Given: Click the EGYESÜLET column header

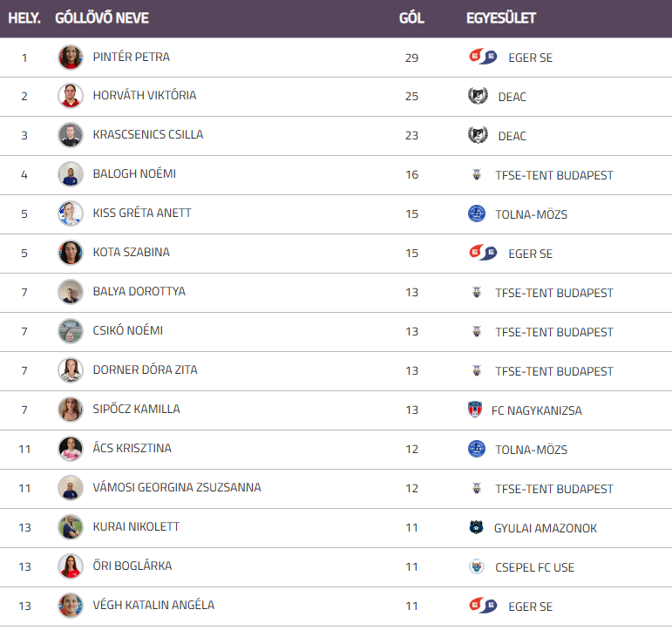Looking at the screenshot, I should point(501,18).
